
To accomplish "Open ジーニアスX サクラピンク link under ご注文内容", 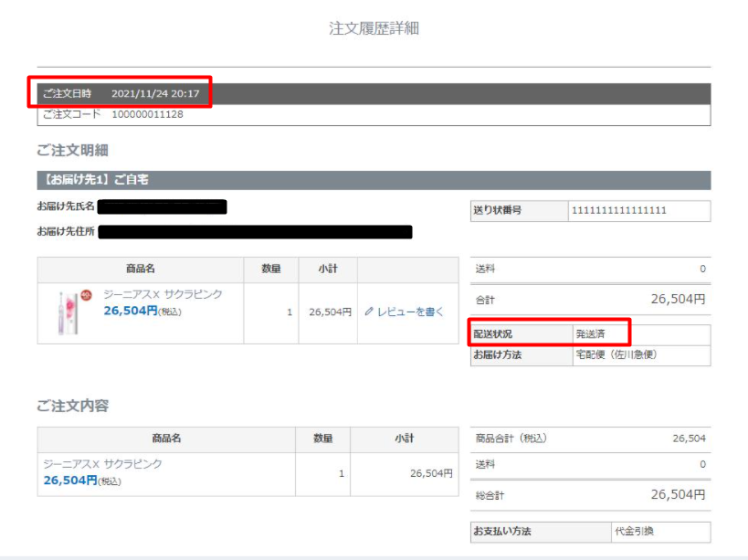I will pos(103,464).
